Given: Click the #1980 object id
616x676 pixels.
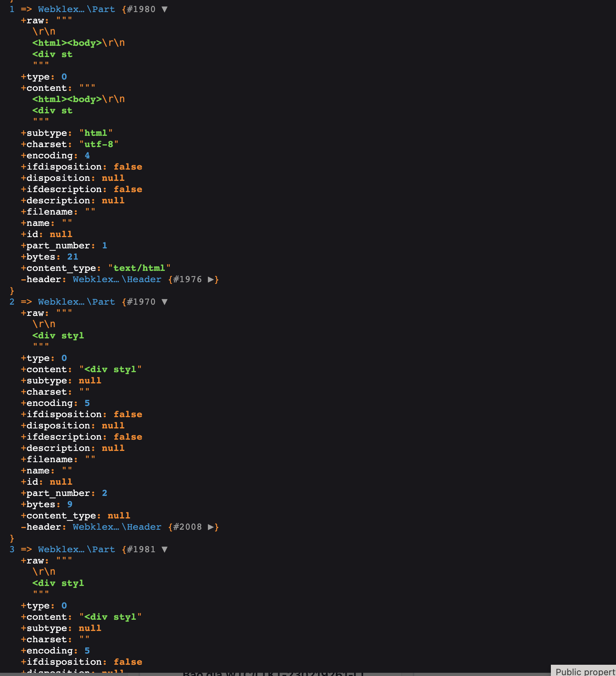Looking at the screenshot, I should coord(141,9).
